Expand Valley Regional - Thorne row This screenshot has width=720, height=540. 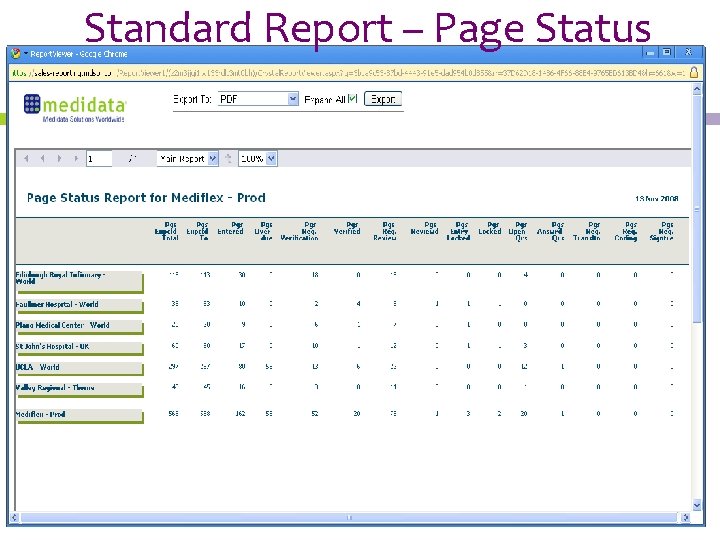tap(79, 389)
